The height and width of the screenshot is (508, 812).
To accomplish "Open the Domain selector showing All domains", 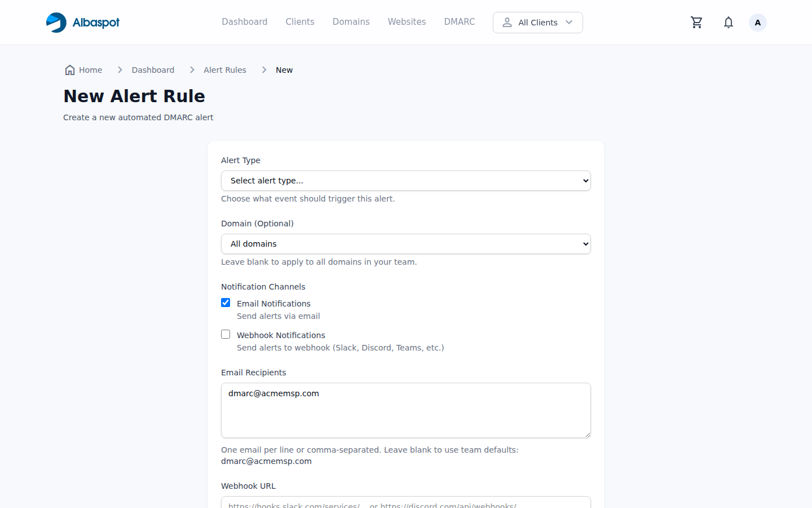I will point(406,244).
